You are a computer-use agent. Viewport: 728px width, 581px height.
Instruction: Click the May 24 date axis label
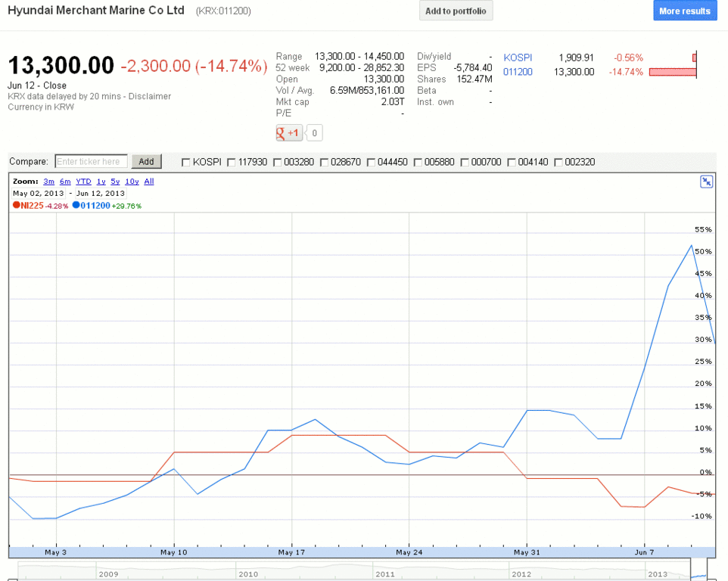tap(409, 552)
